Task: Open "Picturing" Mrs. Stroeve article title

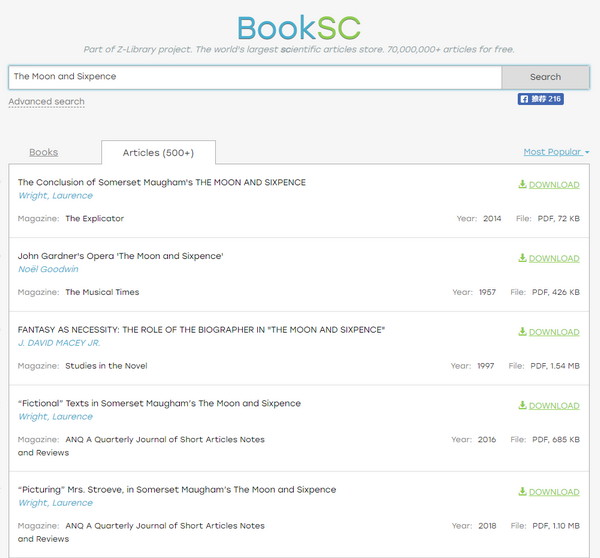Action: tap(177, 489)
